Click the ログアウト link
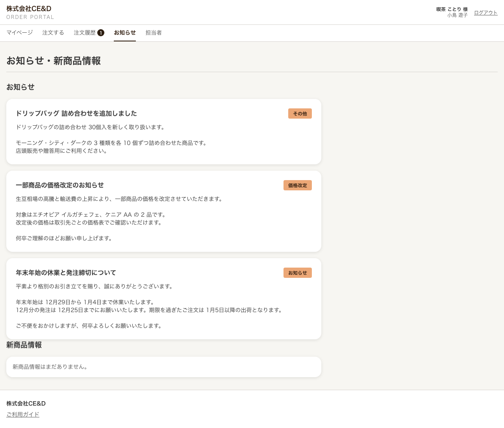This screenshot has width=504, height=428. click(485, 13)
